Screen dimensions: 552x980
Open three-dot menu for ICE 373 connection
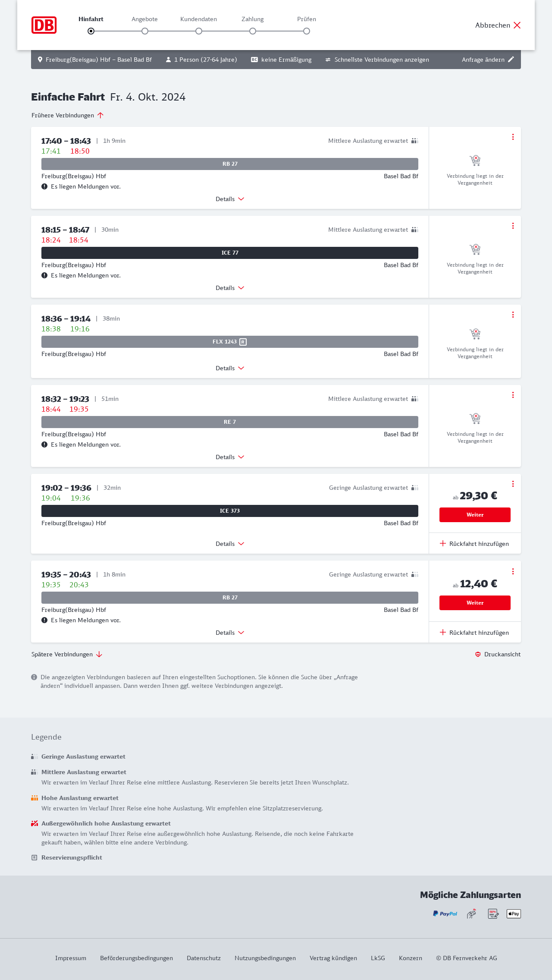click(513, 484)
